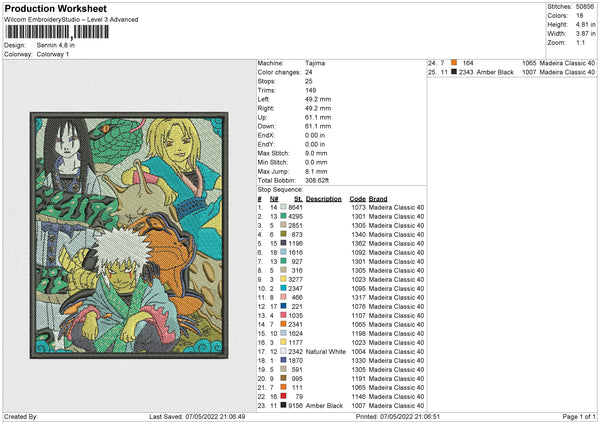Screen dimensions: 600x424
Task: Click the Height value '4.81 in'
Action: [x=585, y=24]
